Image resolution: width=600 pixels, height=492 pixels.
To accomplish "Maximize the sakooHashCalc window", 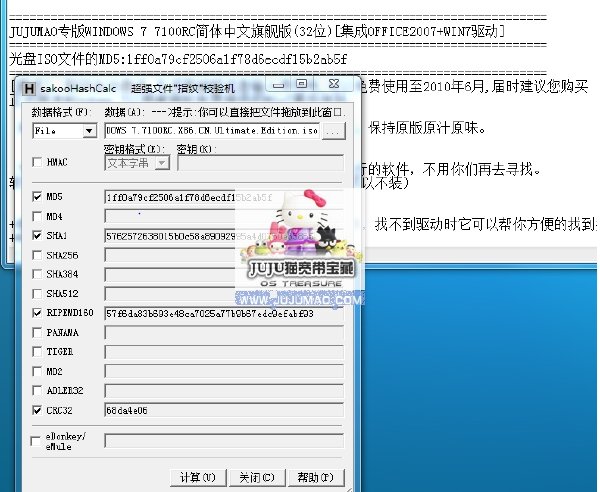I will pos(302,85).
